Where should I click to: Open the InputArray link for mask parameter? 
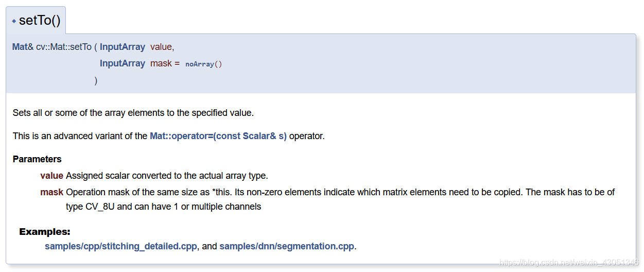click(x=123, y=63)
